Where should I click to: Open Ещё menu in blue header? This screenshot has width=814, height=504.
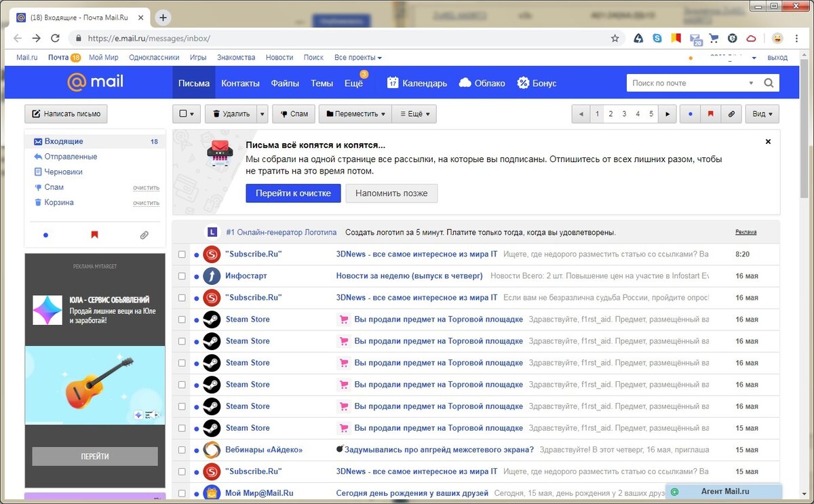353,83
